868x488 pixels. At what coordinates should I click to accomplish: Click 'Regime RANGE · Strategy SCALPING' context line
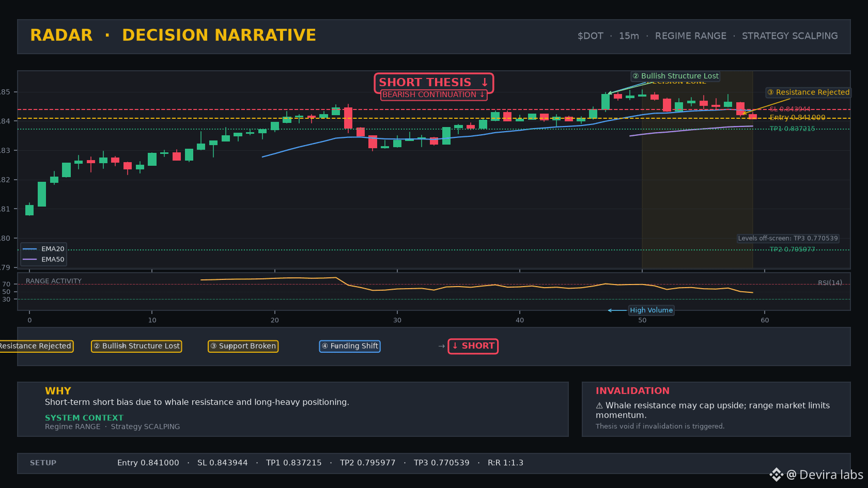[113, 427]
